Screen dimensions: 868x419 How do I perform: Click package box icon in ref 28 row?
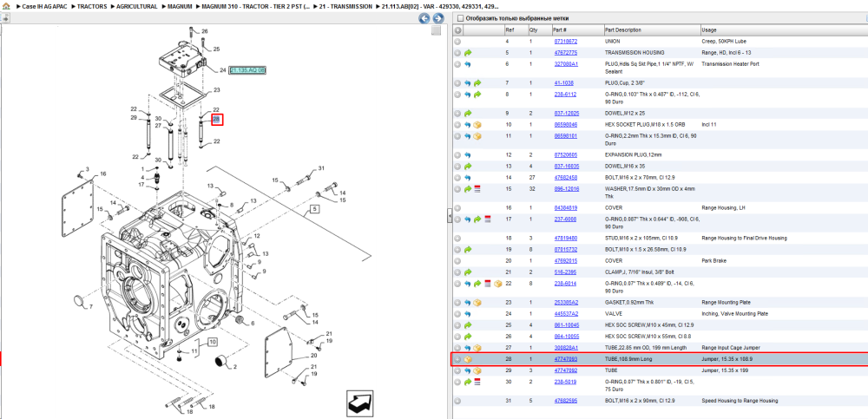[x=468, y=359]
